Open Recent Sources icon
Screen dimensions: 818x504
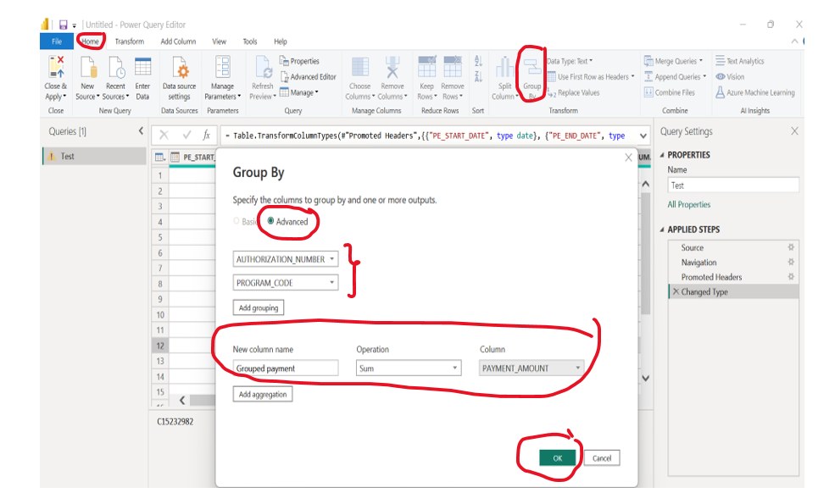click(116, 68)
